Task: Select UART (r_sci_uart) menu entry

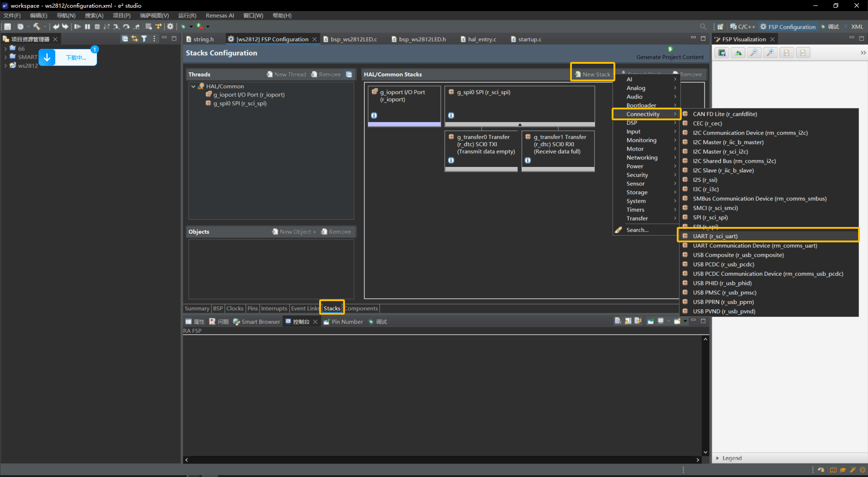Action: click(769, 236)
